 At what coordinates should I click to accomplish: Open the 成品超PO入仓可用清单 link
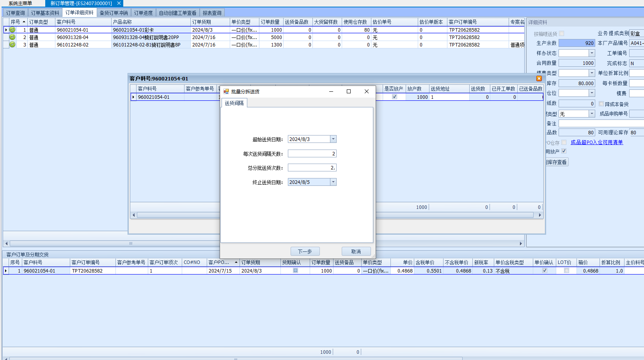(597, 143)
